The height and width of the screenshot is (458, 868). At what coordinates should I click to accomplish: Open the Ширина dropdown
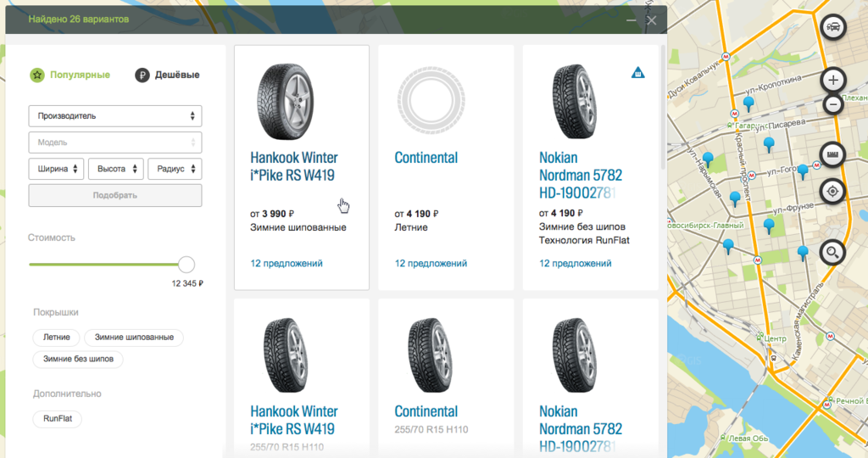56,169
